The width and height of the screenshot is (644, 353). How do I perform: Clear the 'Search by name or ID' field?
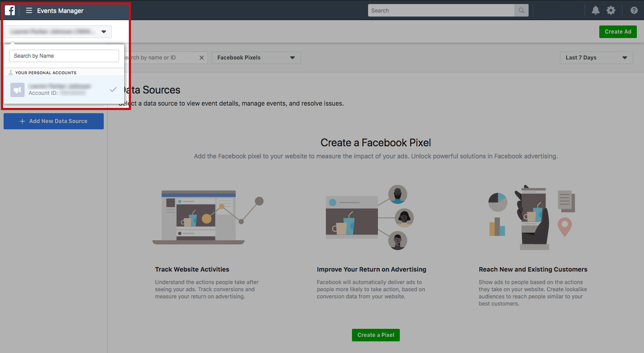[202, 58]
